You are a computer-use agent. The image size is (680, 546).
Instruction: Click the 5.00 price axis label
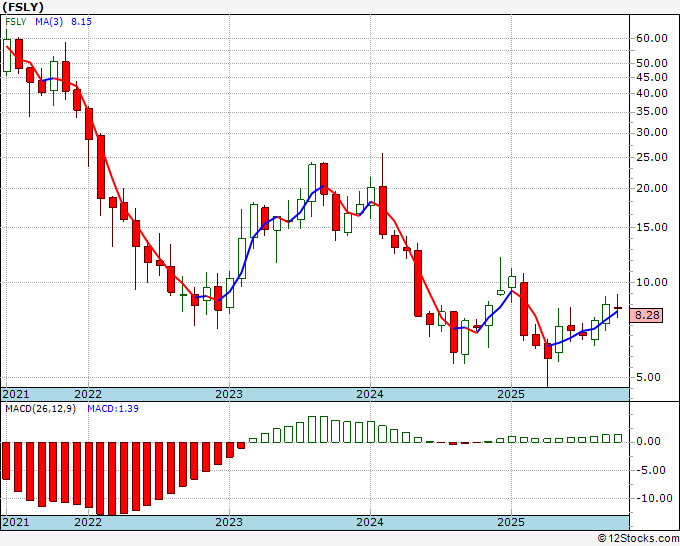pyautogui.click(x=648, y=377)
